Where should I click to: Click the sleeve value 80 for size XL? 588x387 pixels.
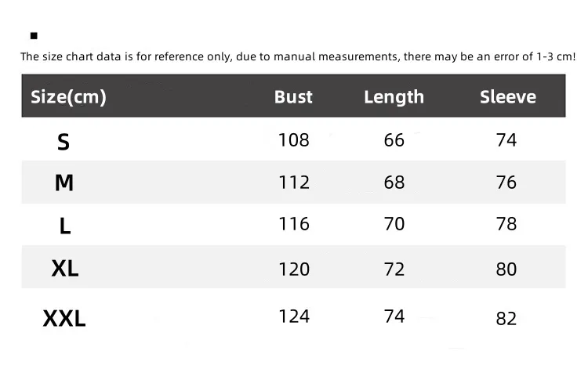[506, 269]
